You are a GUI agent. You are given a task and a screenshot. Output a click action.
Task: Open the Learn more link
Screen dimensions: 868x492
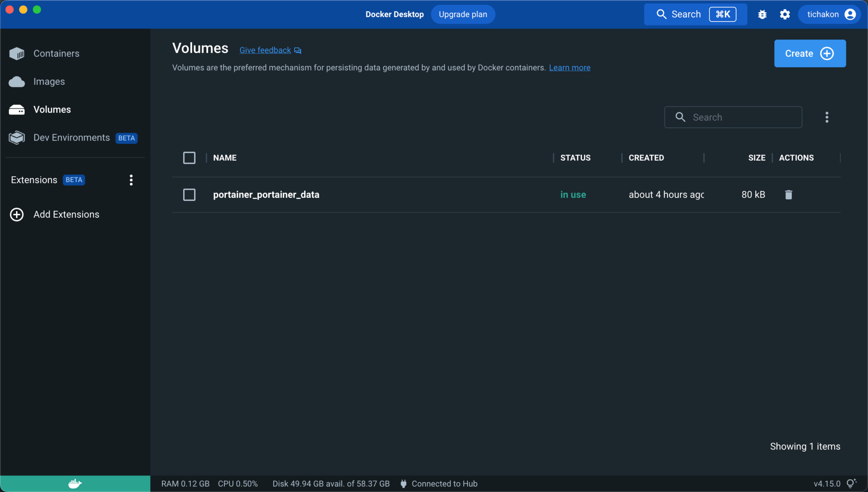tap(569, 68)
